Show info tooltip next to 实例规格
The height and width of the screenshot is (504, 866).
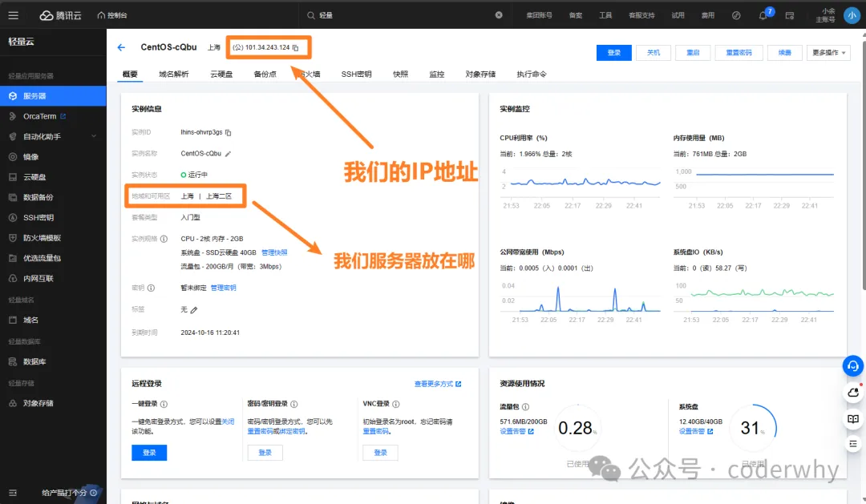pyautogui.click(x=164, y=239)
